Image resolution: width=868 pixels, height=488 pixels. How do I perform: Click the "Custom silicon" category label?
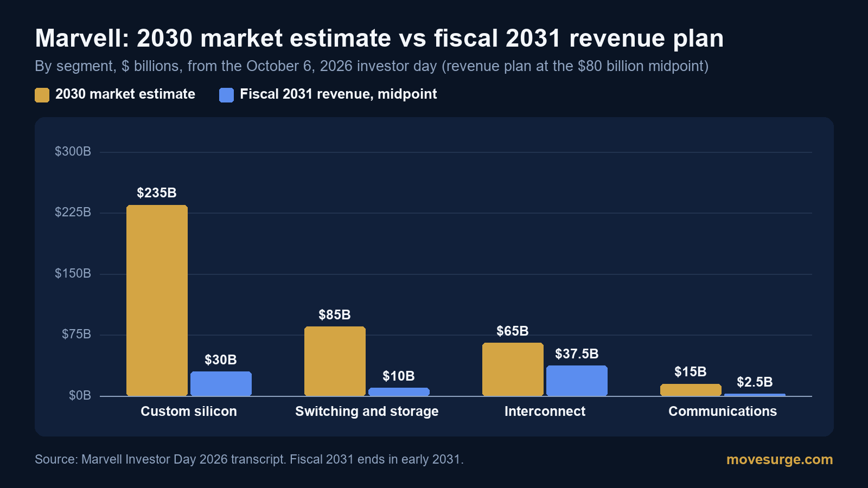pyautogui.click(x=189, y=412)
